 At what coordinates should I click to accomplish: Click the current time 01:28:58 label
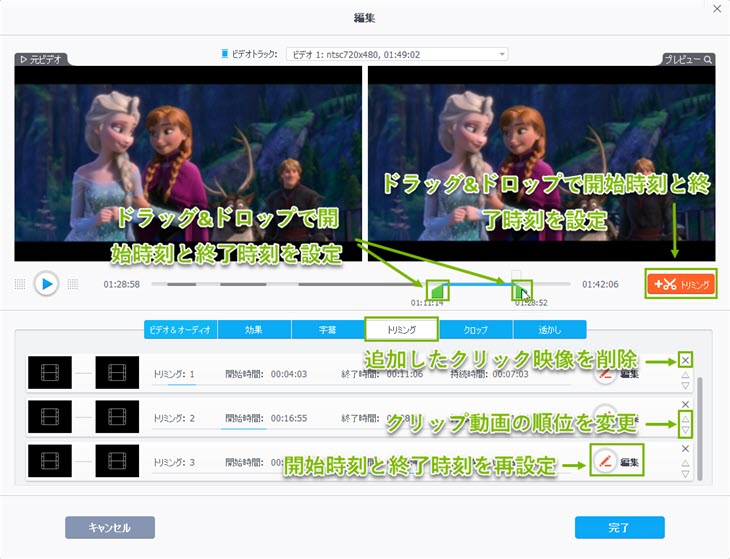[122, 284]
